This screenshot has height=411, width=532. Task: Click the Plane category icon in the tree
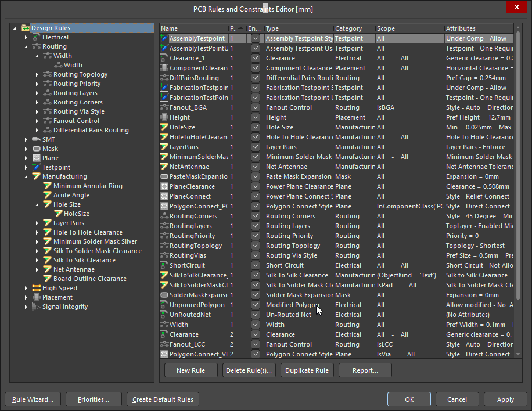click(37, 158)
